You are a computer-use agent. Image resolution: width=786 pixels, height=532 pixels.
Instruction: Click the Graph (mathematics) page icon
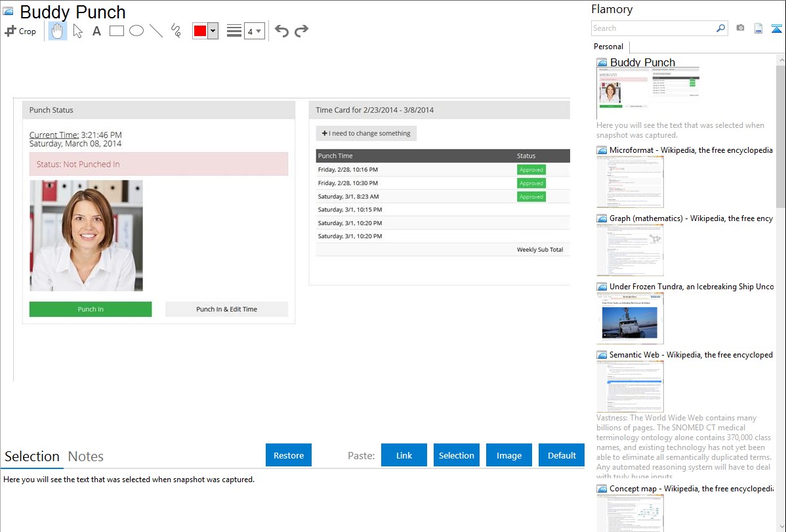(602, 218)
